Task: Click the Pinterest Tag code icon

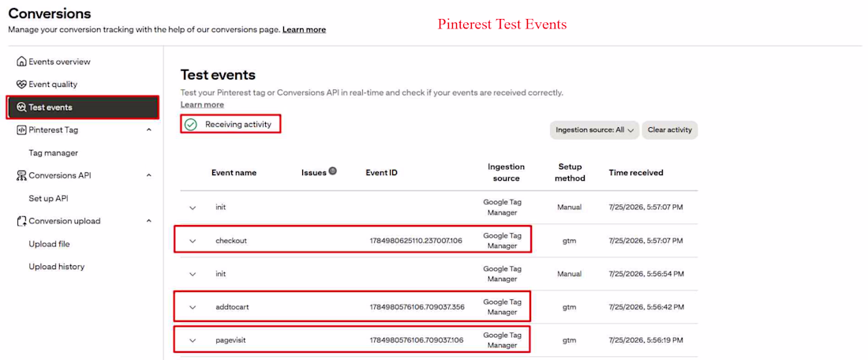Action: 21,130
